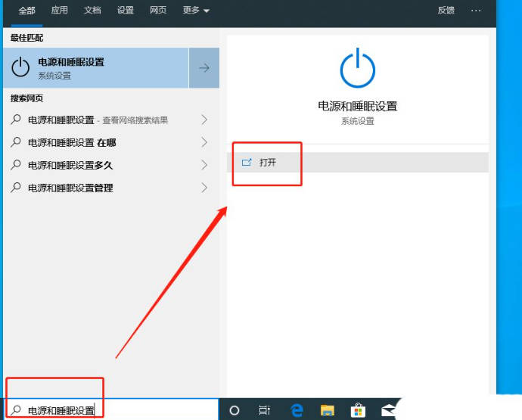Open Microsoft Store from the taskbar

coord(358,410)
